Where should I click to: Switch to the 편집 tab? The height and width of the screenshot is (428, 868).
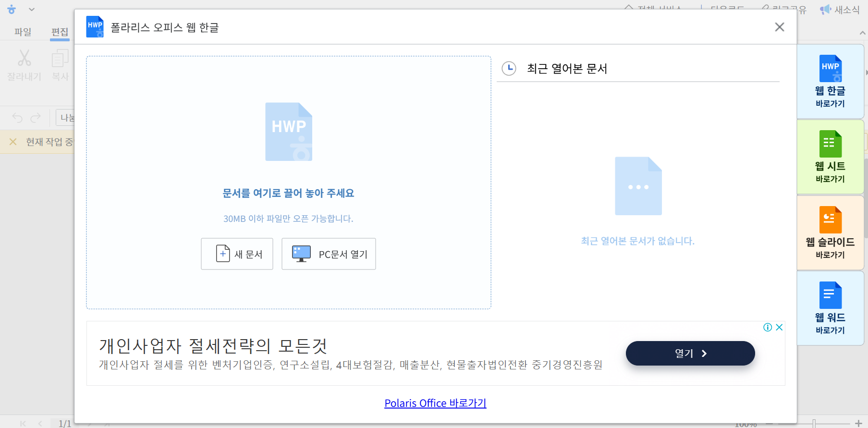tap(60, 32)
